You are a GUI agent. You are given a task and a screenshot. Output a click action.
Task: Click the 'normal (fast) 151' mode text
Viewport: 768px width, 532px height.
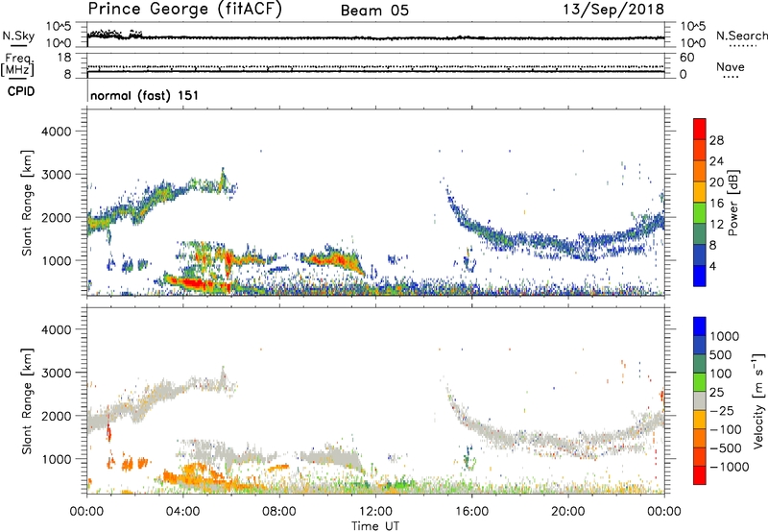pyautogui.click(x=145, y=95)
